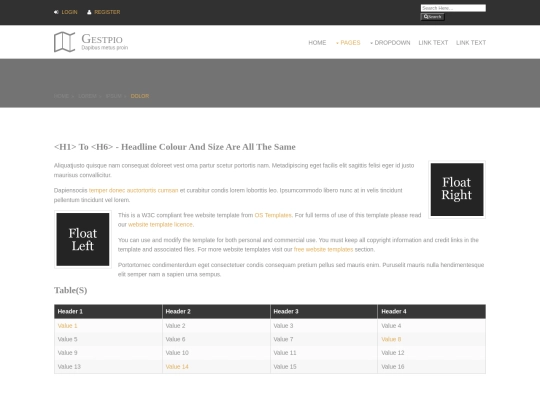Open the website template licence link
Screen dimensions: 540x405
pyautogui.click(x=160, y=225)
